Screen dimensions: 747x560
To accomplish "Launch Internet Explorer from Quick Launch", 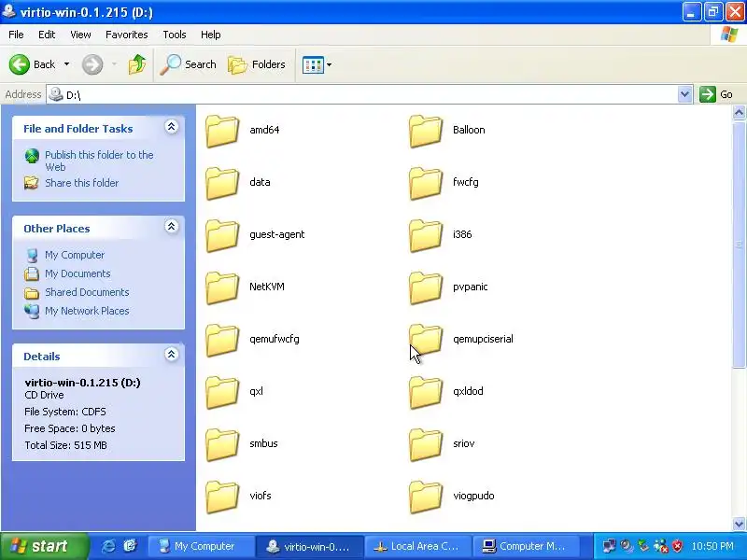I will tap(108, 546).
